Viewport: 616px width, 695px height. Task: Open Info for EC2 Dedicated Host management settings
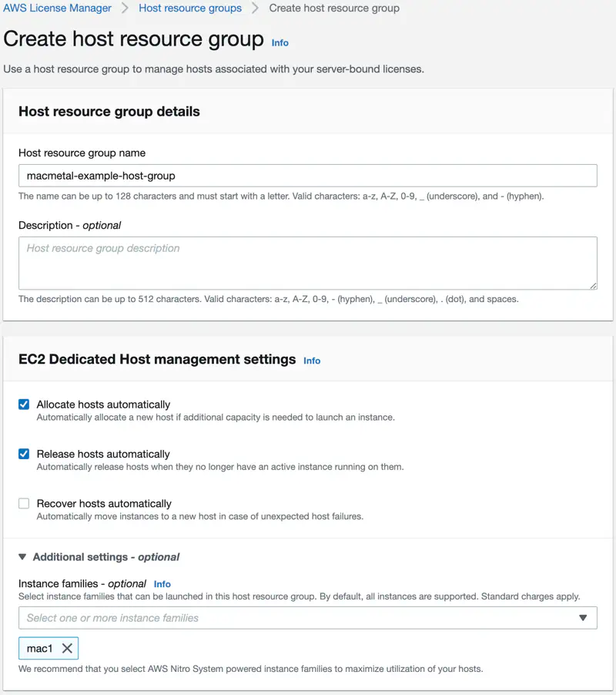click(x=312, y=360)
